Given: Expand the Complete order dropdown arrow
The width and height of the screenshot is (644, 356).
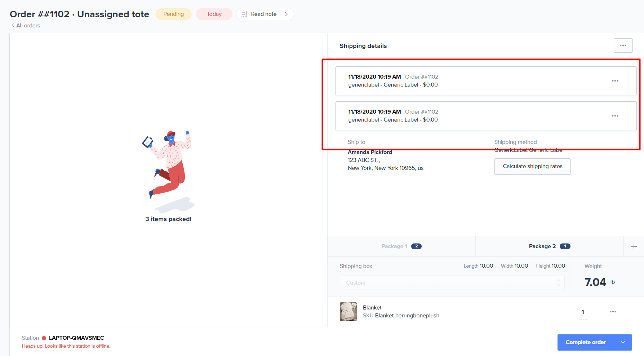Looking at the screenshot, I should tap(623, 342).
